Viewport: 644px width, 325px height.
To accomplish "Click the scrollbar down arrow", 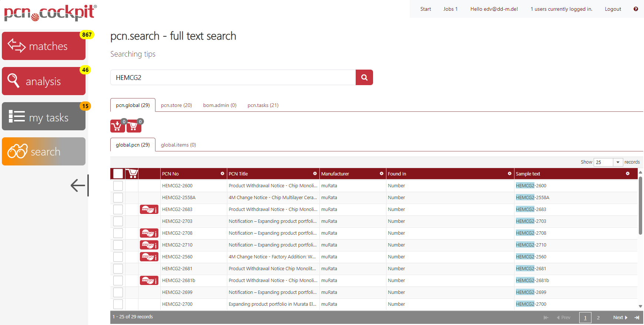I will tap(640, 306).
